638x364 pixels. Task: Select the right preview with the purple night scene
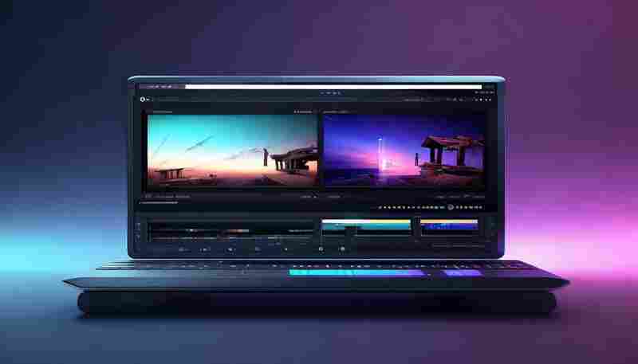tap(404, 151)
